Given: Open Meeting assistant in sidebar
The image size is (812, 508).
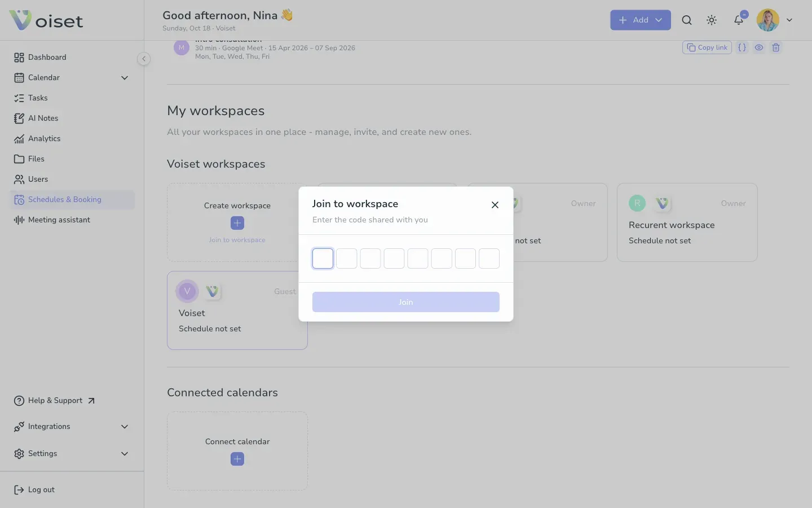Looking at the screenshot, I should pyautogui.click(x=72, y=220).
